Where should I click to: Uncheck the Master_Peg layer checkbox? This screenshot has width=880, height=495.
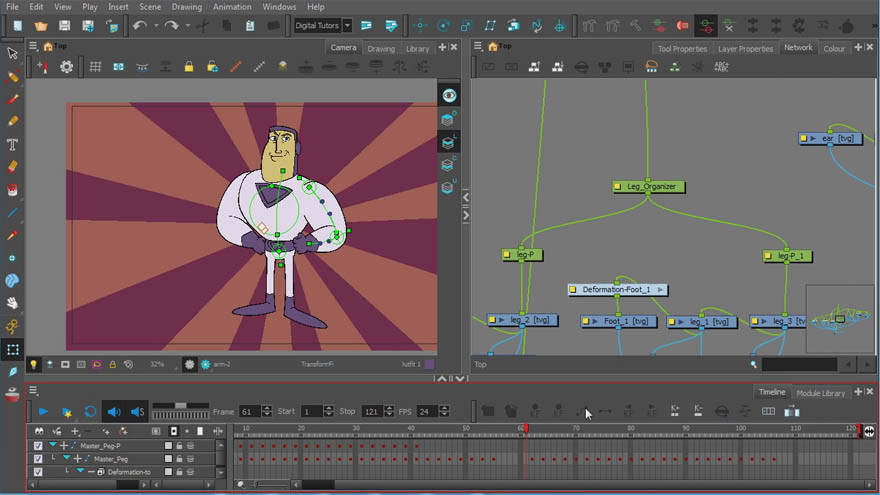[38, 459]
